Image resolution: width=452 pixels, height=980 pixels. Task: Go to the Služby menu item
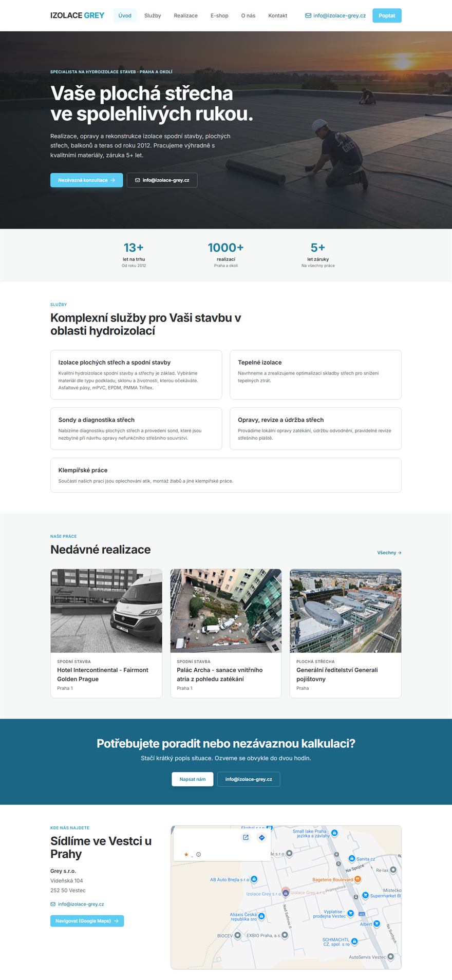153,15
